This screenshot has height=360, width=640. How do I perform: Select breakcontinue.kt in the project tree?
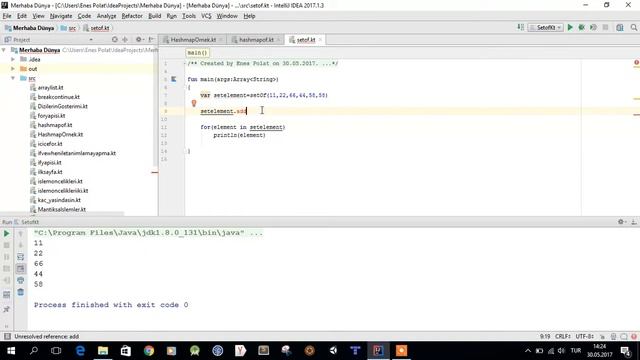pos(58,97)
